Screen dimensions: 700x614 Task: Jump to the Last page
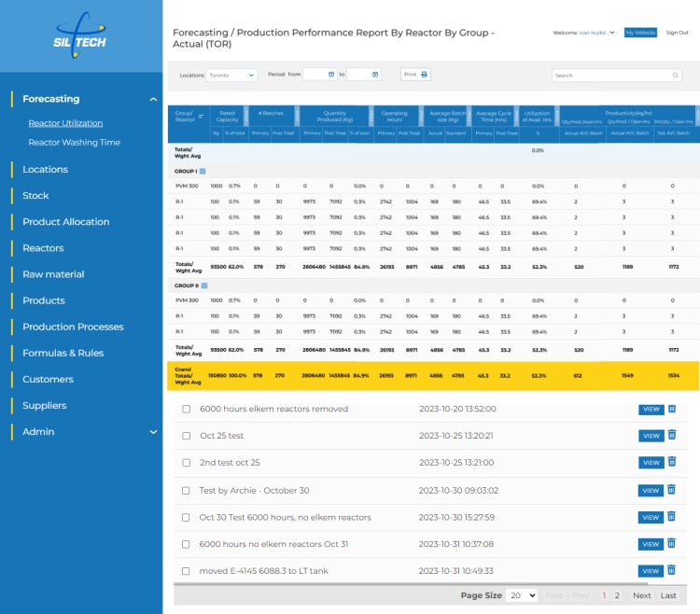point(668,595)
